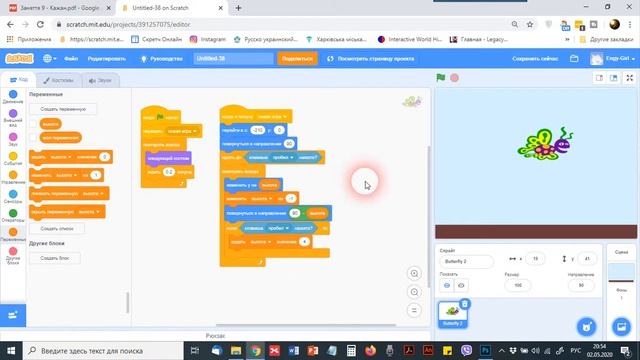Open the Enjoy-Girl account dropdown
Viewport: 640px width, 360px height.
(x=613, y=59)
